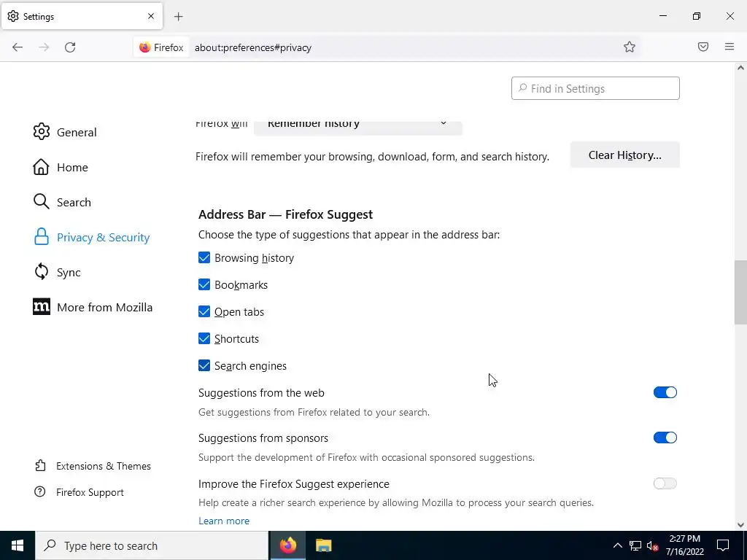Click the Search magnifier icon in sidebar
The height and width of the screenshot is (560, 747).
click(42, 202)
